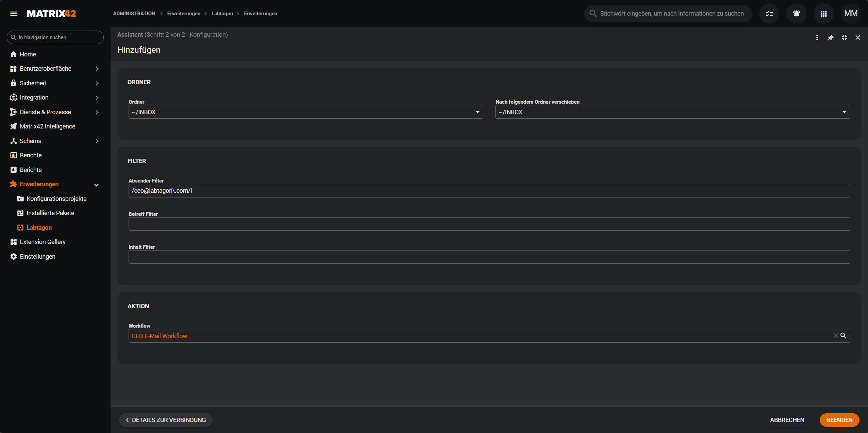Open the notifications bell icon
Viewport: 868px width, 433px height.
click(796, 14)
